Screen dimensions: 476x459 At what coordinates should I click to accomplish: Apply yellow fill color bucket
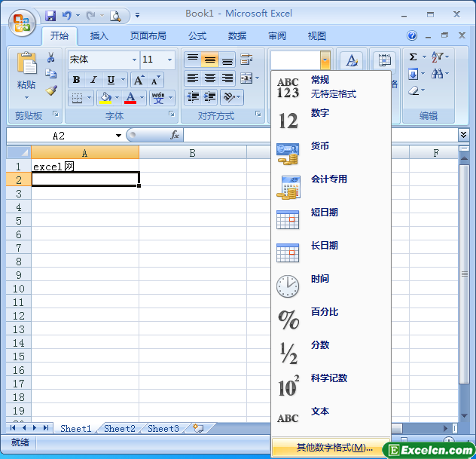click(x=105, y=98)
